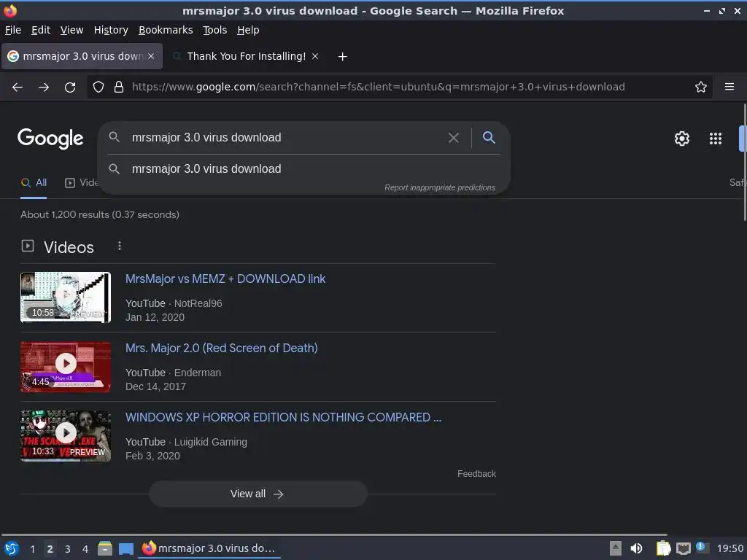Go forward using the browser forward arrow
Viewport: 747px width, 560px height.
44,87
